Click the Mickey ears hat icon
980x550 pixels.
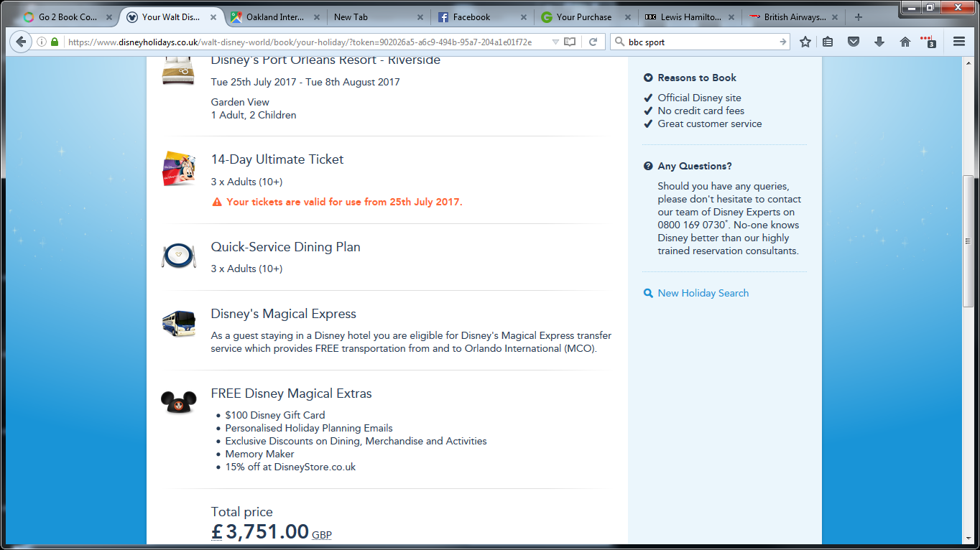[x=178, y=402]
